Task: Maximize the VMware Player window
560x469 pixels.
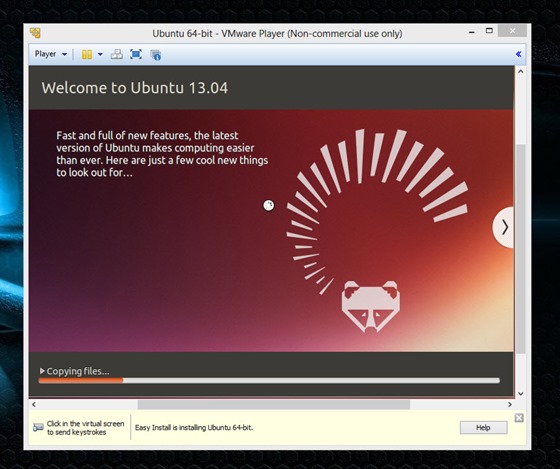Action: (489, 31)
